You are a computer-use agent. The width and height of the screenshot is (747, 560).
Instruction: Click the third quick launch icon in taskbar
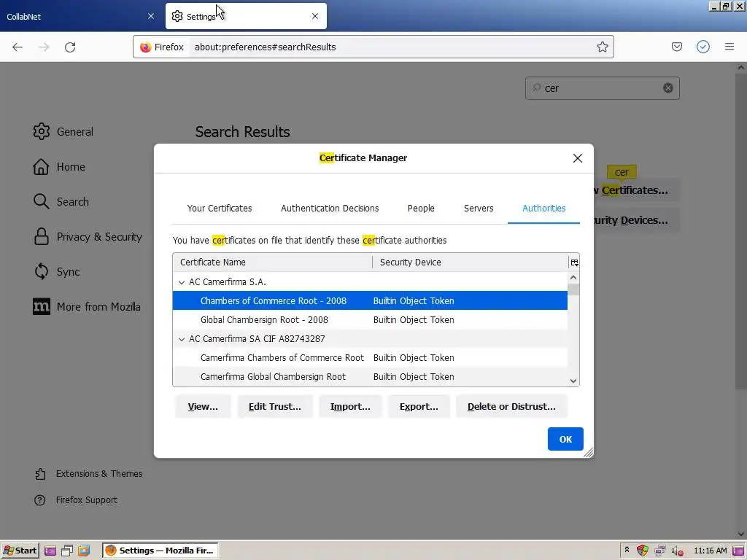84,551
